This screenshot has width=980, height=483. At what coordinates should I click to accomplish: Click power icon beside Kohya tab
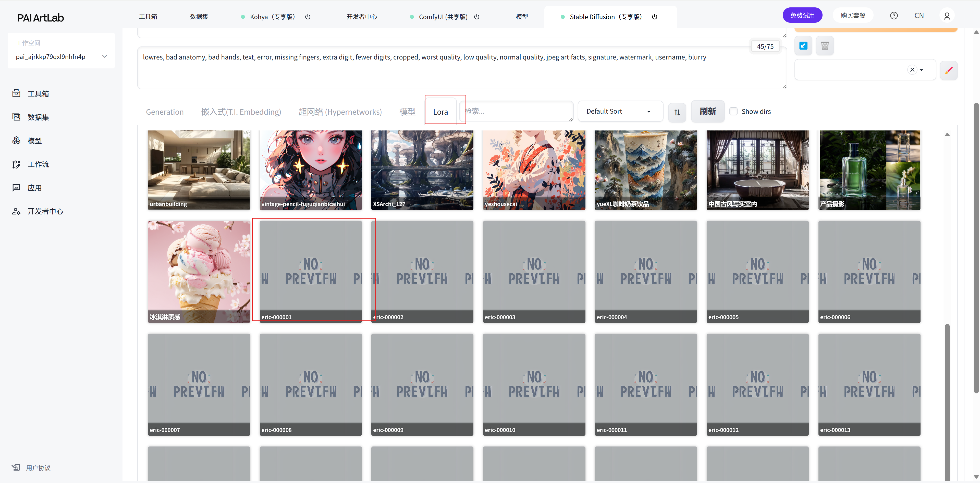pyautogui.click(x=308, y=17)
